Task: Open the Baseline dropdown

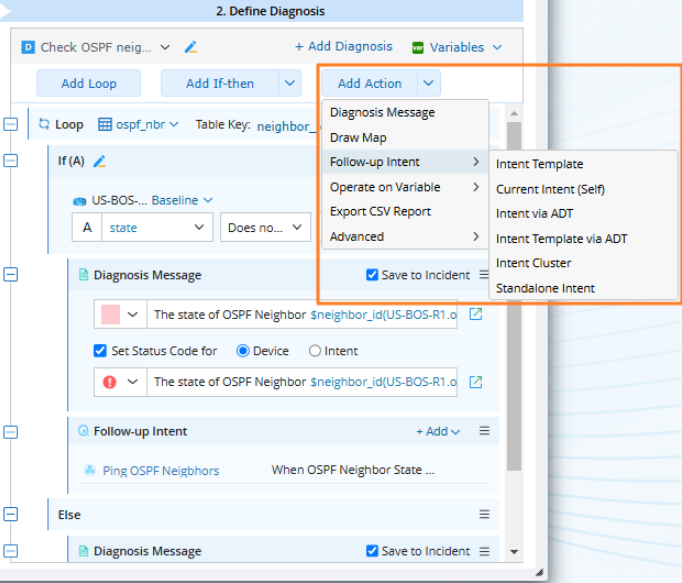Action: click(x=208, y=200)
